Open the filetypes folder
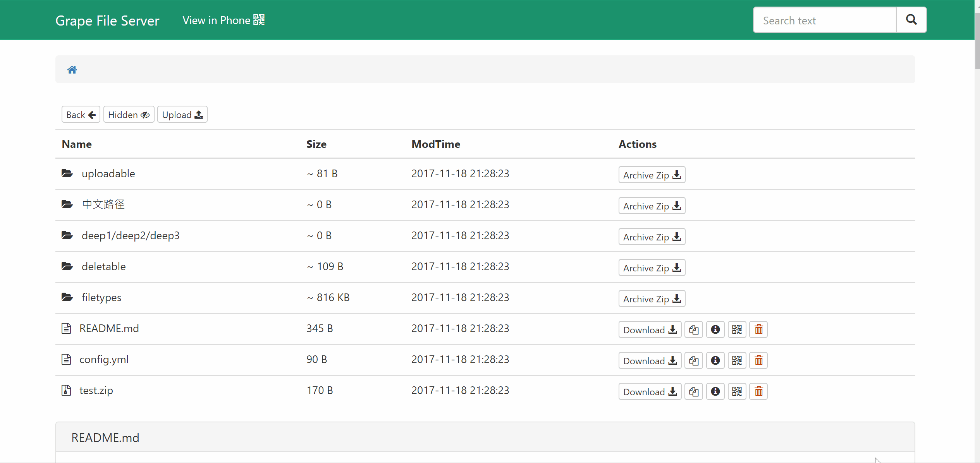This screenshot has width=980, height=463. (x=101, y=298)
